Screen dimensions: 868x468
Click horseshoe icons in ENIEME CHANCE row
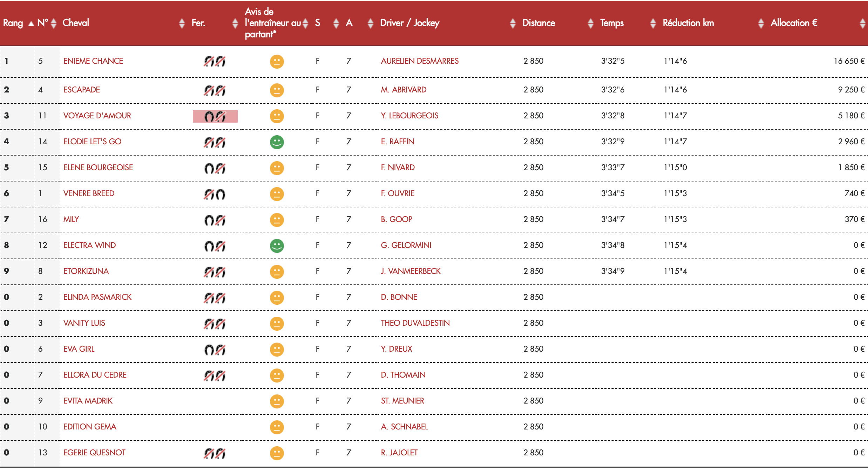[x=215, y=61]
